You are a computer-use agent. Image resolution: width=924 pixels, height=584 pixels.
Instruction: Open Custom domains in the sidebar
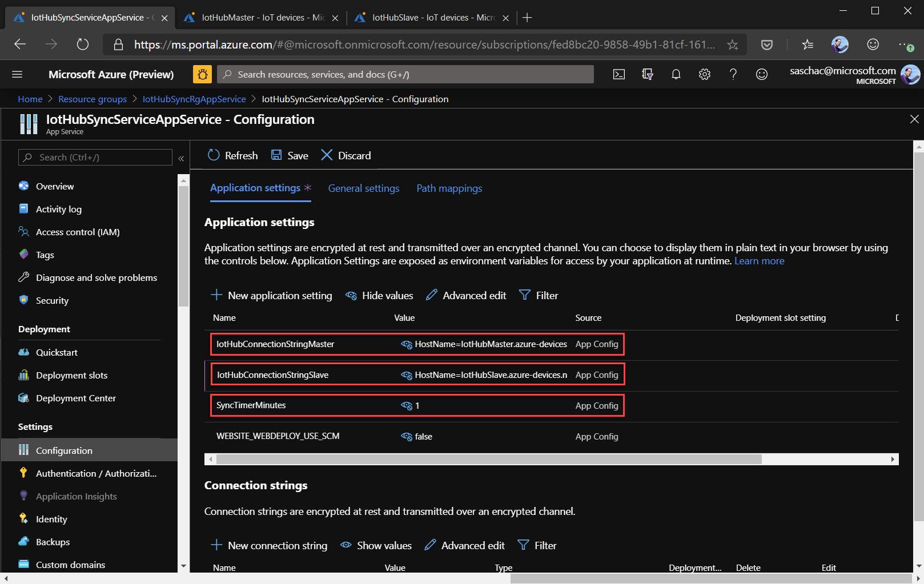70,565
